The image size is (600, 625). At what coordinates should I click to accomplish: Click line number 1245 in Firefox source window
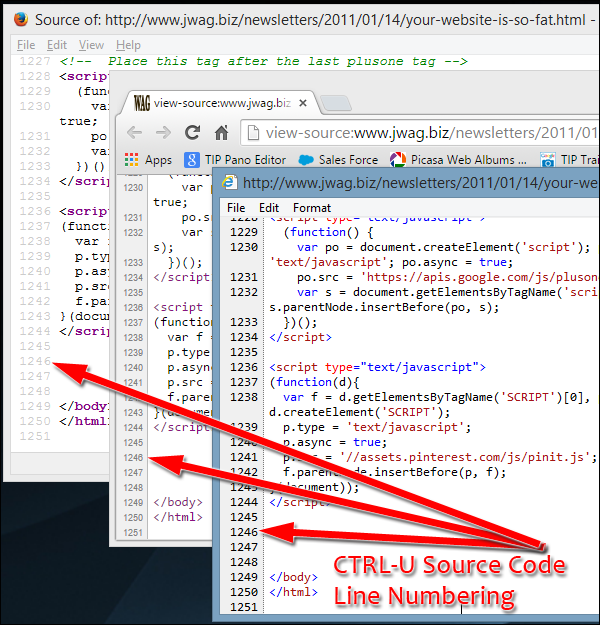[35, 346]
